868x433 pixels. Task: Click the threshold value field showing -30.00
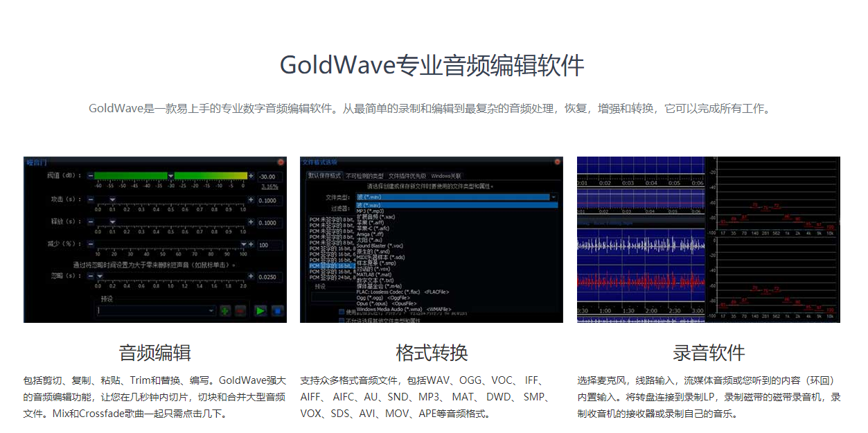click(x=269, y=177)
